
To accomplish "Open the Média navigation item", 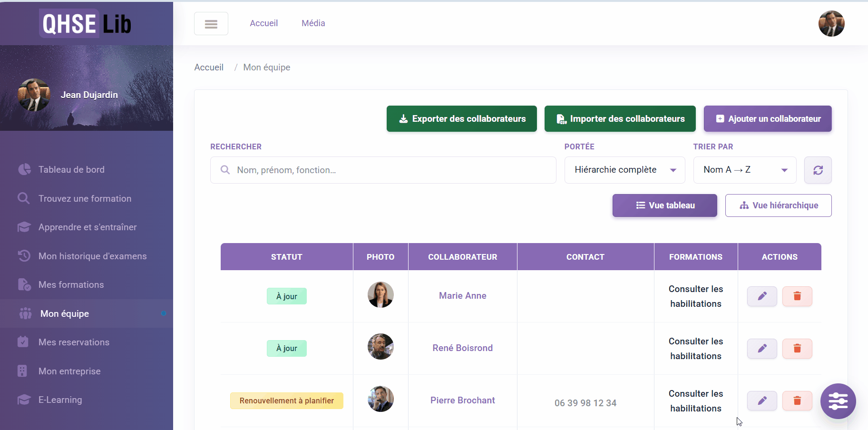I will [x=313, y=23].
